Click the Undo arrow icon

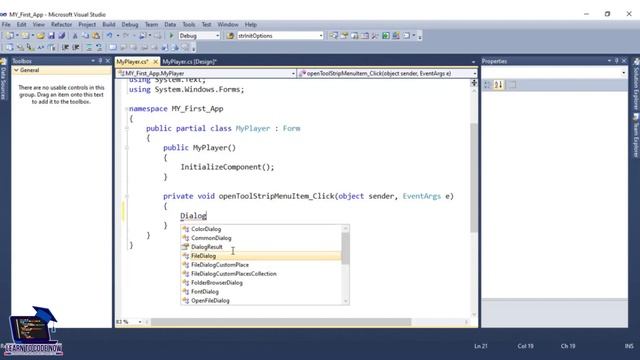(109, 36)
